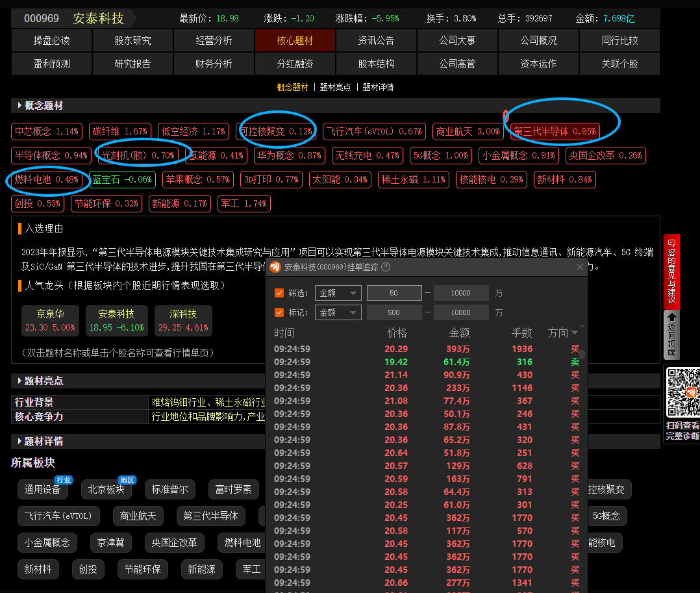Click the 北京板块 region sector pill
Image resolution: width=700 pixels, height=593 pixels.
click(x=106, y=490)
